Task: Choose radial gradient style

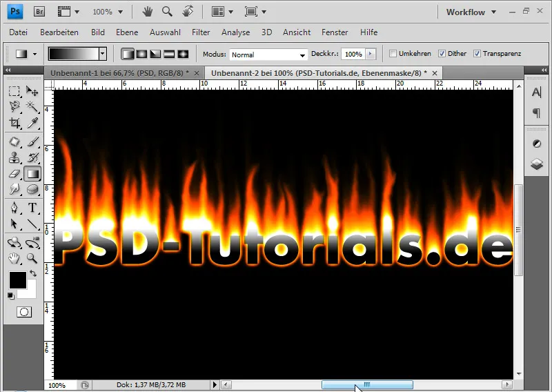Action: [141, 54]
